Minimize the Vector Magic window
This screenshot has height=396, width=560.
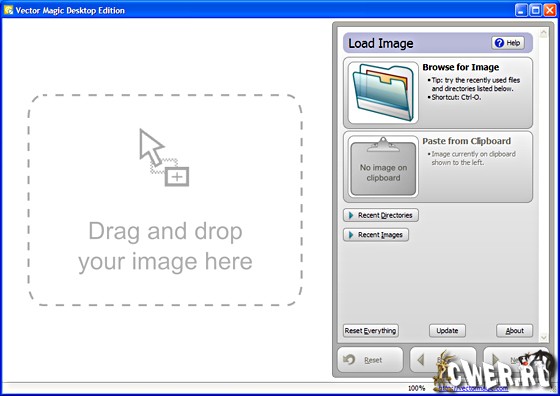tap(521, 10)
